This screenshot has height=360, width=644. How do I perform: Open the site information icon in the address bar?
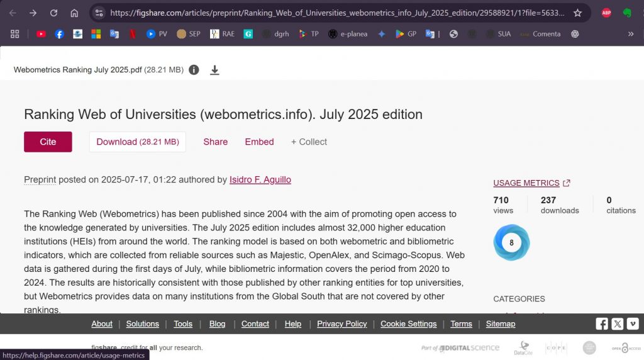[x=99, y=13]
